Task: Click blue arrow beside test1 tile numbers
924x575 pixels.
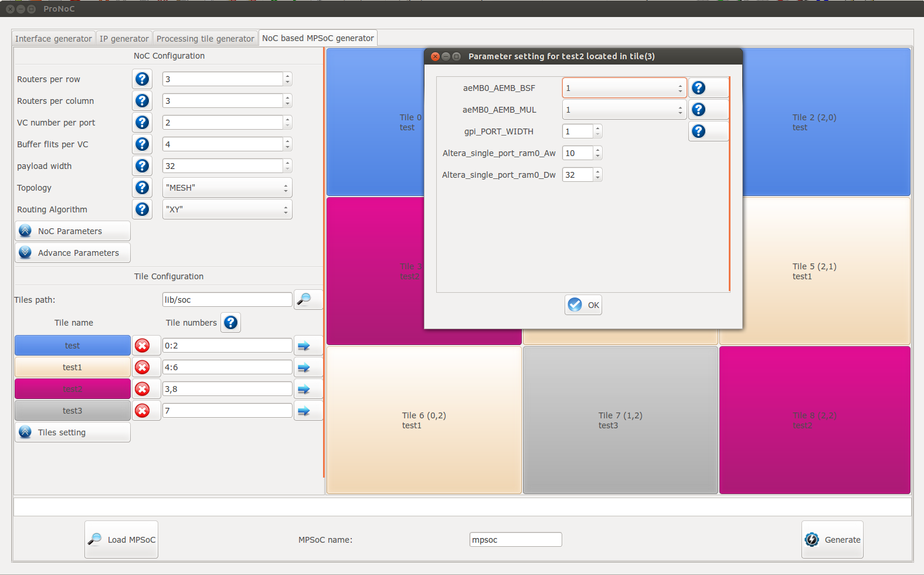Action: click(x=304, y=367)
